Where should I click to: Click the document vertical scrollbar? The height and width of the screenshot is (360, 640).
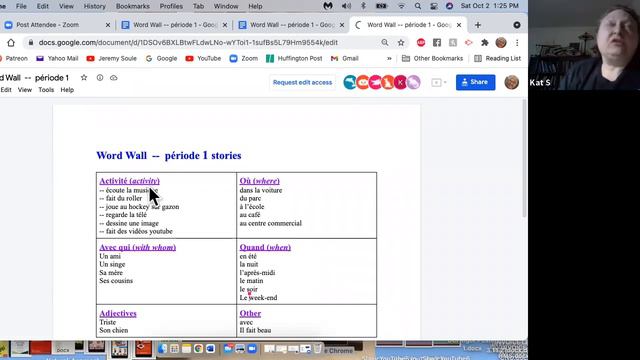tap(524, 159)
